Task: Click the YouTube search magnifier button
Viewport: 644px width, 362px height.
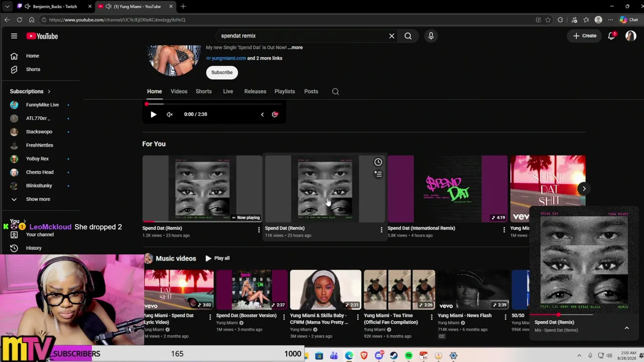Action: 408,36
